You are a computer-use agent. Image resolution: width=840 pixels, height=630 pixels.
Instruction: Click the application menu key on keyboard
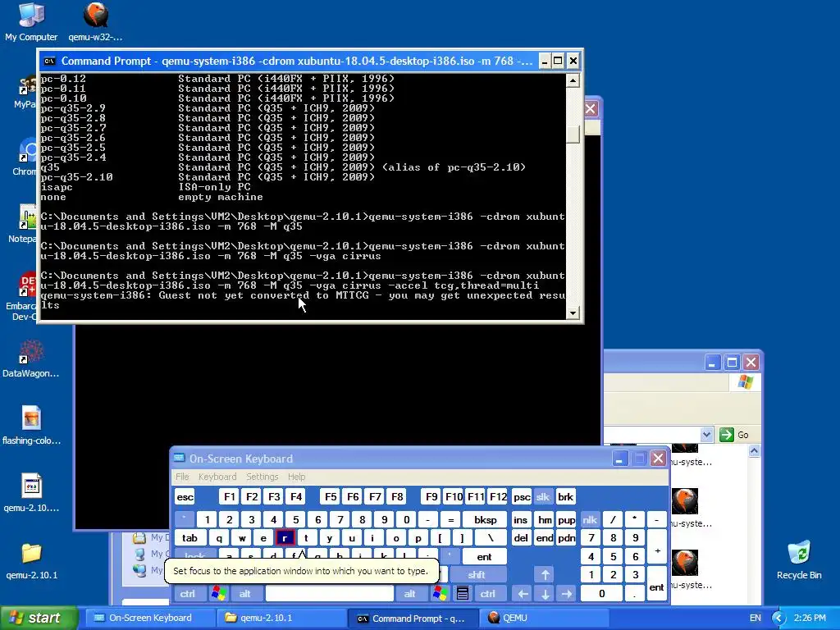pos(463,594)
